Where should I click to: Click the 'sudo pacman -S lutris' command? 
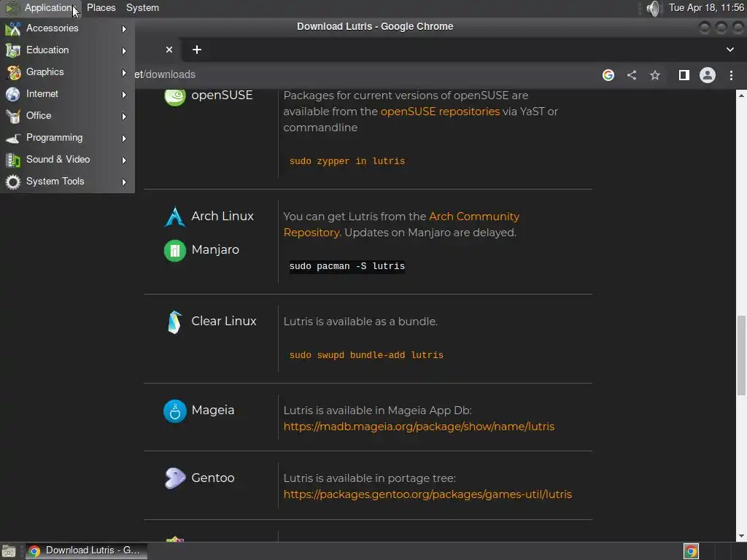[x=347, y=266]
